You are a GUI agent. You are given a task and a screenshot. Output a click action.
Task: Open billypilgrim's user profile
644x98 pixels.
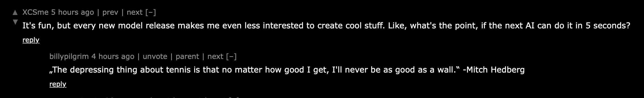point(69,56)
